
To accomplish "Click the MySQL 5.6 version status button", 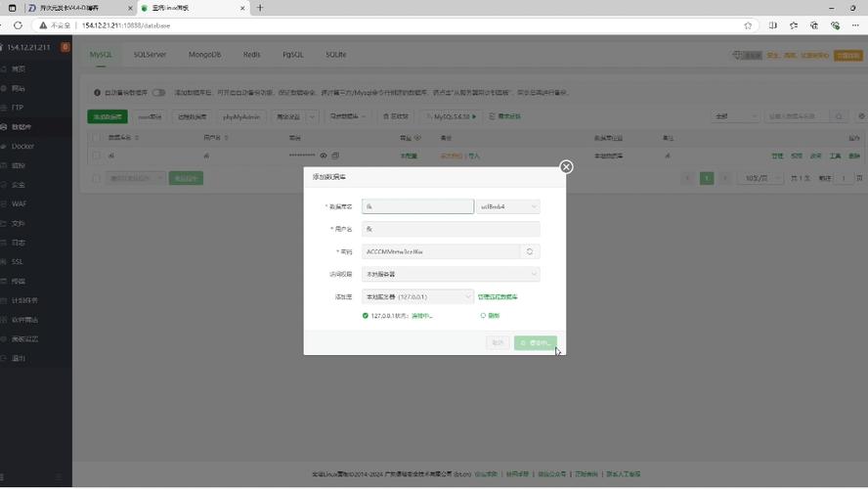I will pos(452,116).
